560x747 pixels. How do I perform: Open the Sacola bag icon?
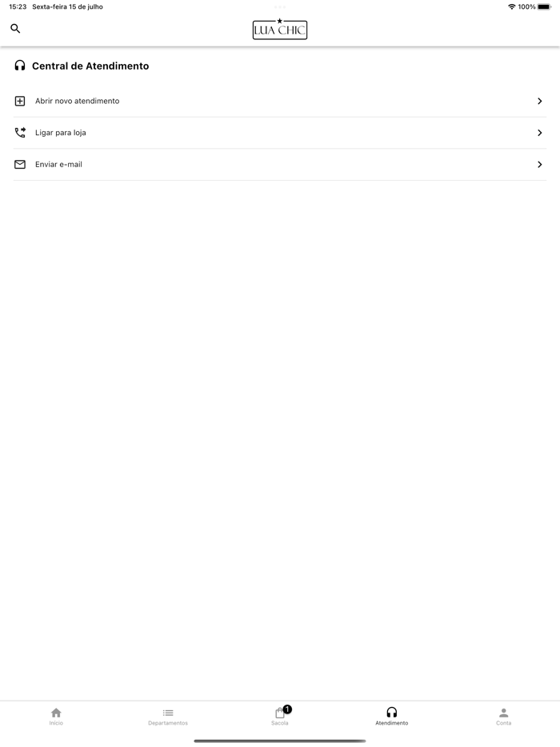(x=279, y=713)
